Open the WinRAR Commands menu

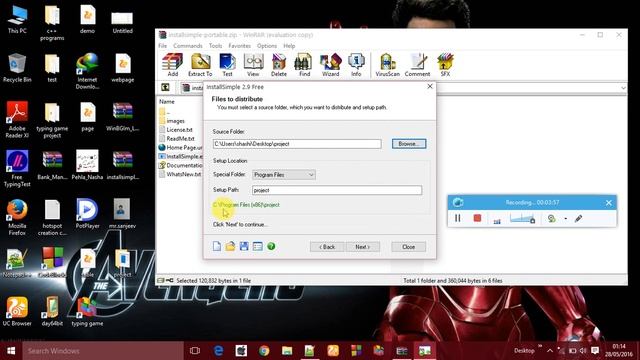point(188,46)
